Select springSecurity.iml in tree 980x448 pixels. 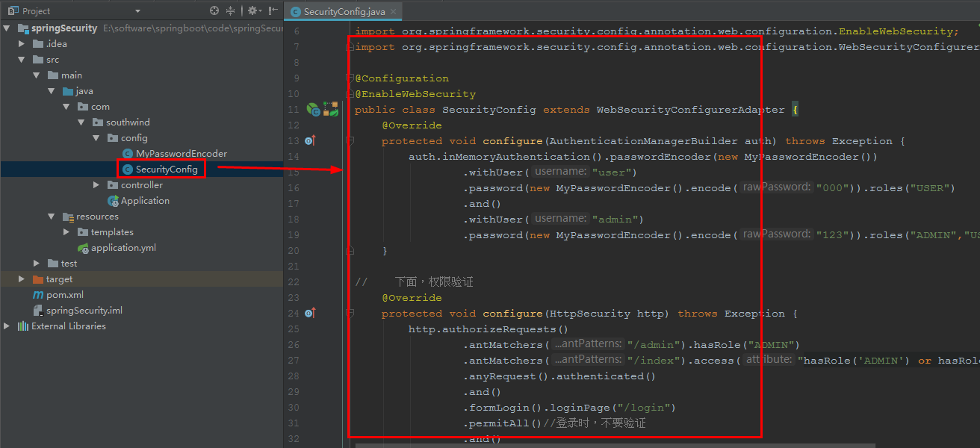(x=84, y=311)
